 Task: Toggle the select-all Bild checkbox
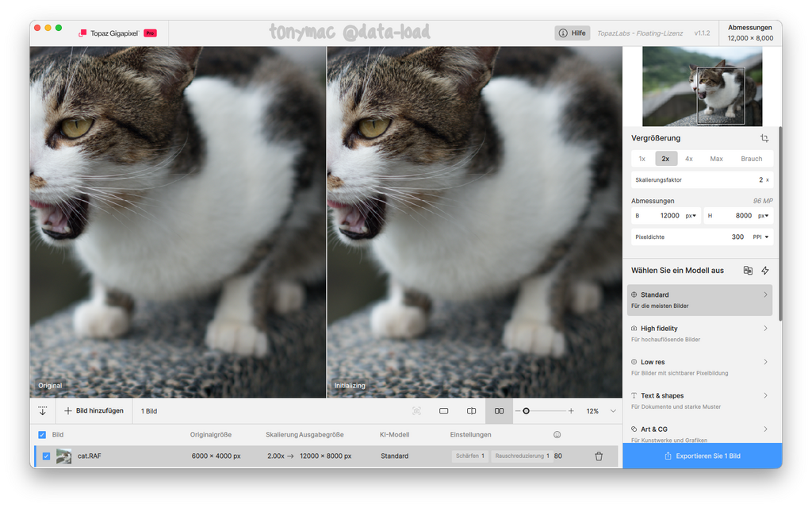(x=42, y=435)
